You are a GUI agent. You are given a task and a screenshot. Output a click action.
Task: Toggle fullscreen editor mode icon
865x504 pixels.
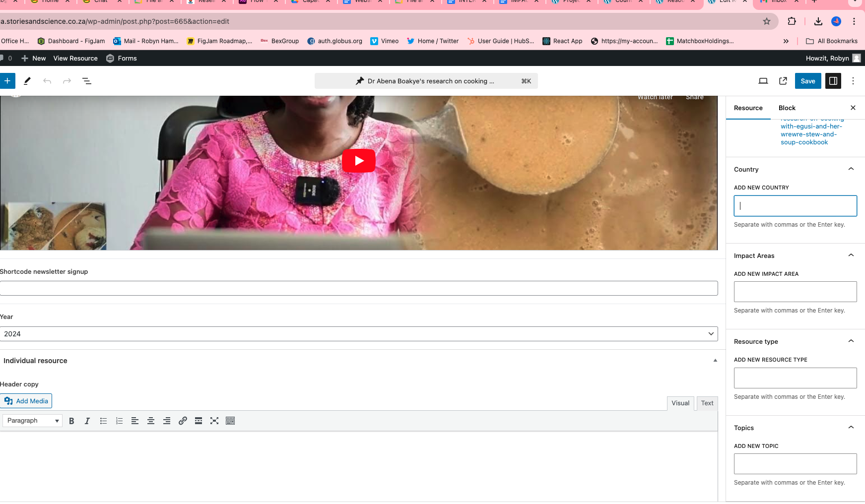(214, 421)
